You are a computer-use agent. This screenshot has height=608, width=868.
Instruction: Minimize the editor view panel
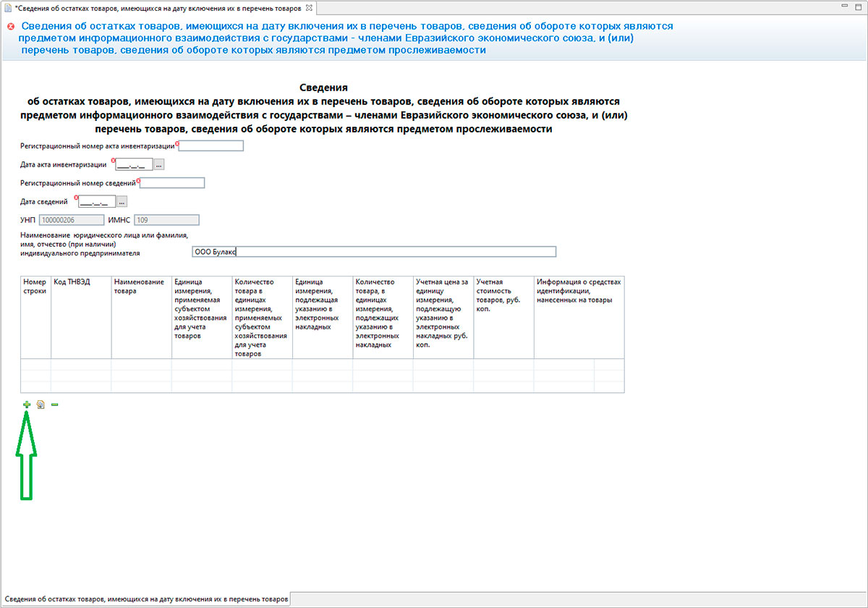[x=844, y=6]
